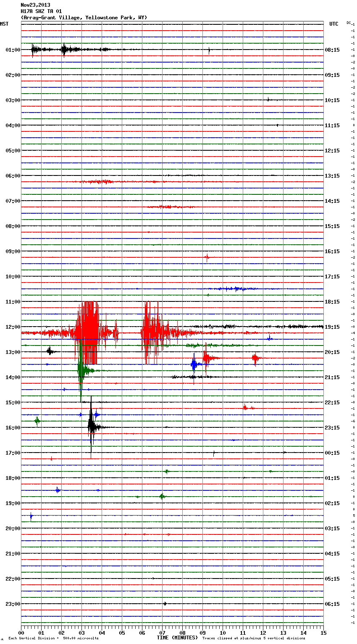Image resolution: width=357 pixels, height=644 pixels.
Task: Select the "03:00" MST time label
Action: (13, 100)
